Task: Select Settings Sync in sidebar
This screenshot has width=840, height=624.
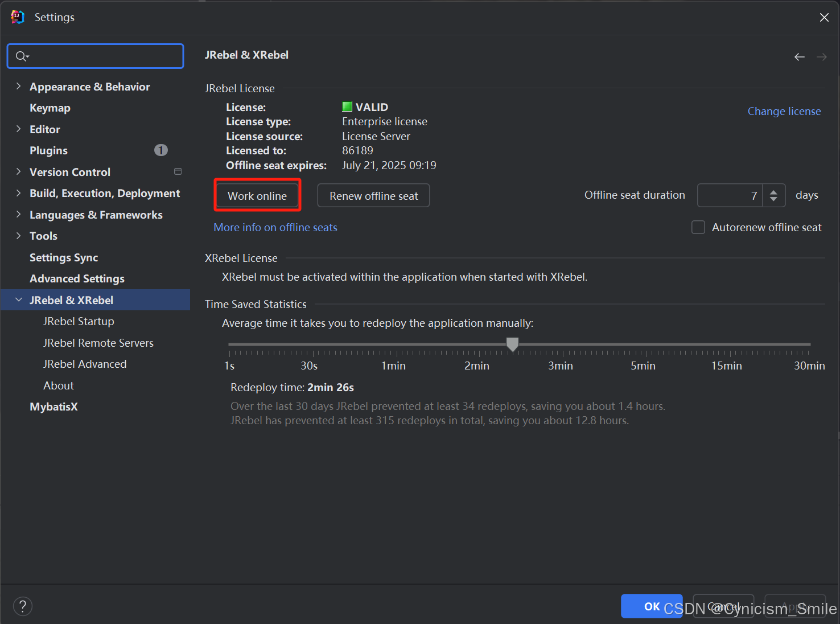Action: click(64, 257)
